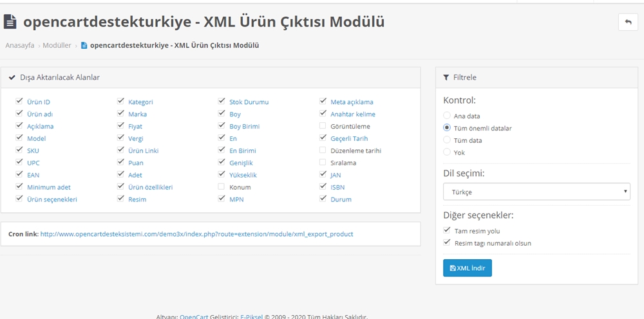This screenshot has width=644, height=319.
Task: Toggle the UPC checkbox
Action: pyautogui.click(x=19, y=162)
